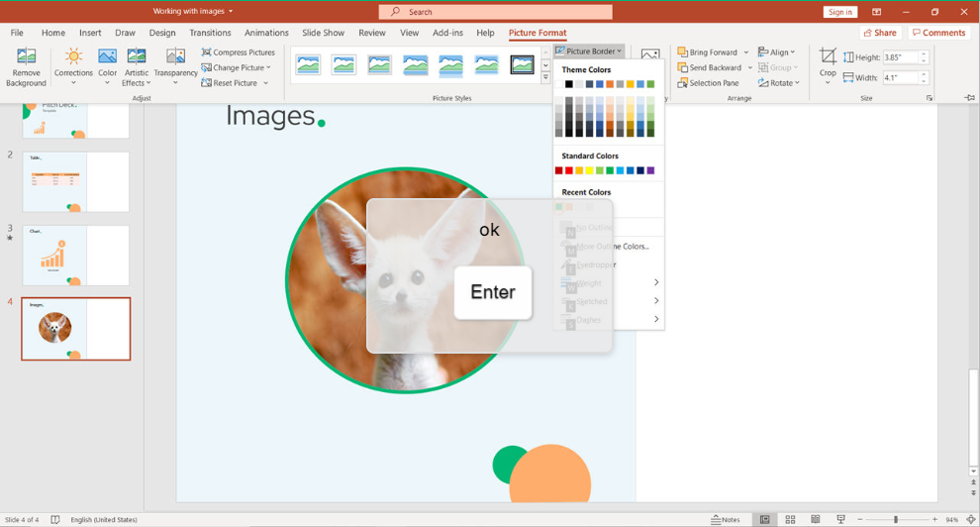
Task: Switch to the Insert tab
Action: [90, 33]
